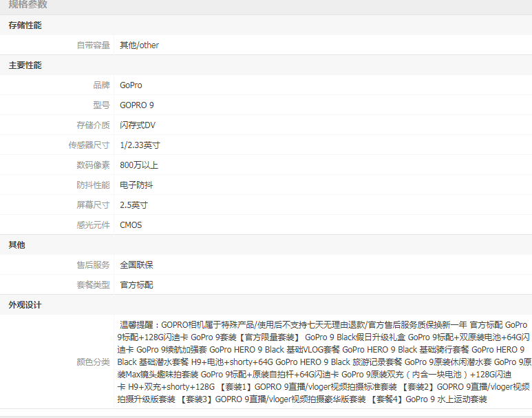This screenshot has height=418, width=532.
Task: Click the 温馨提醒 text in color options
Action: point(136,325)
